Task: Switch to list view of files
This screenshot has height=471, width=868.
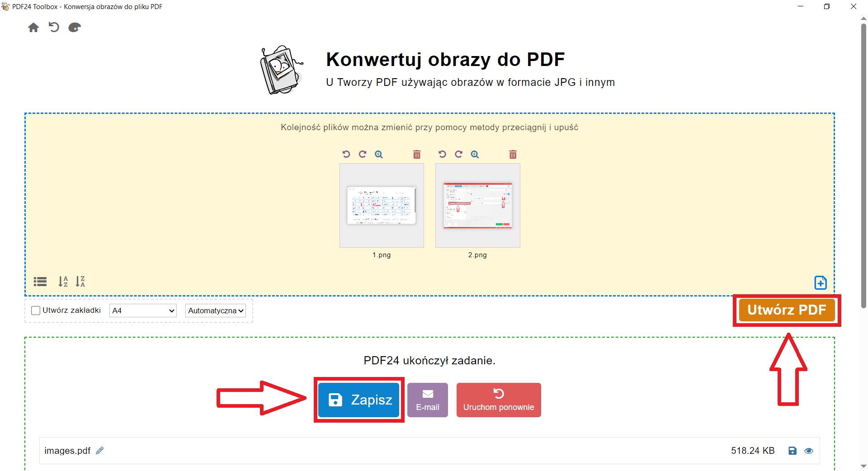Action: click(x=40, y=282)
